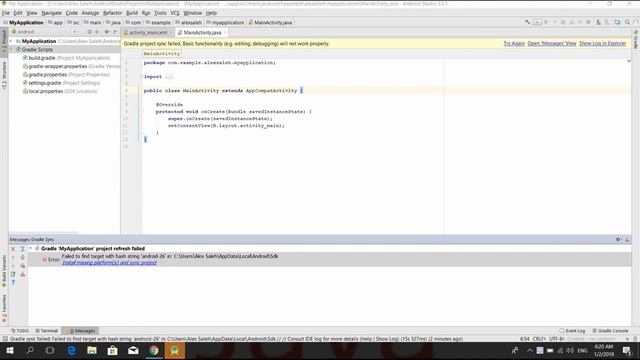This screenshot has width=640, height=360.
Task: Expand the MyApplication root node
Action: coord(11,41)
